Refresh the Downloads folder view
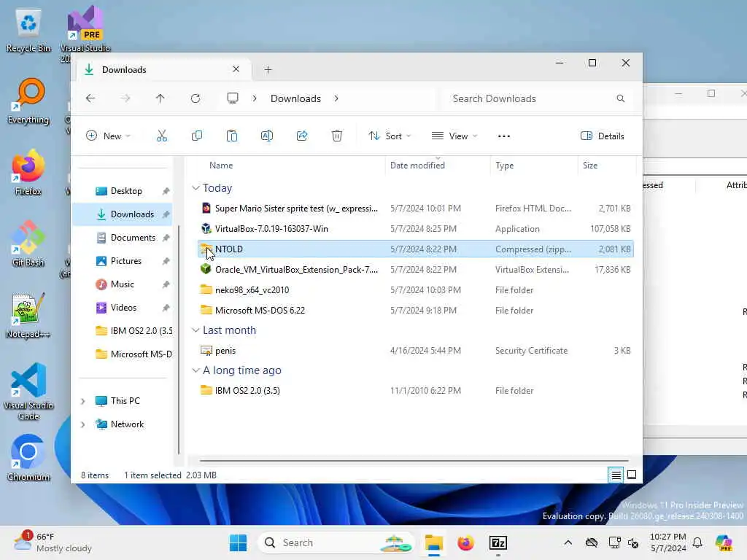Image resolution: width=747 pixels, height=560 pixels. coord(196,98)
